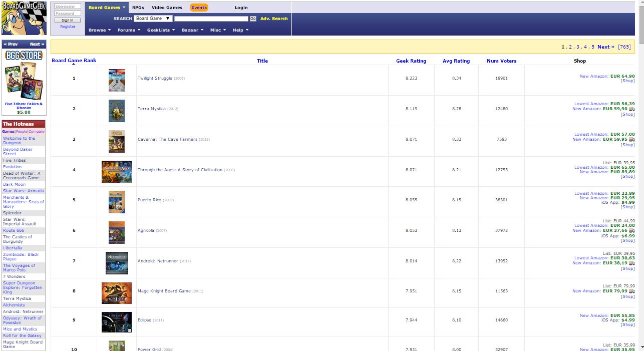Expand the GeekLists menu
Screen dimensions: 644x351
[160, 30]
